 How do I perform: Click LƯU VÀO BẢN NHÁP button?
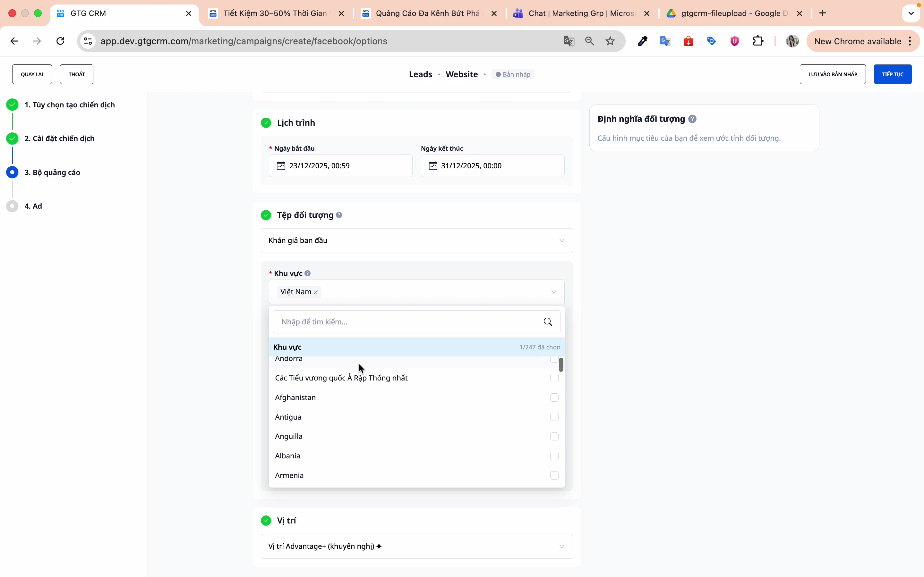pos(832,74)
